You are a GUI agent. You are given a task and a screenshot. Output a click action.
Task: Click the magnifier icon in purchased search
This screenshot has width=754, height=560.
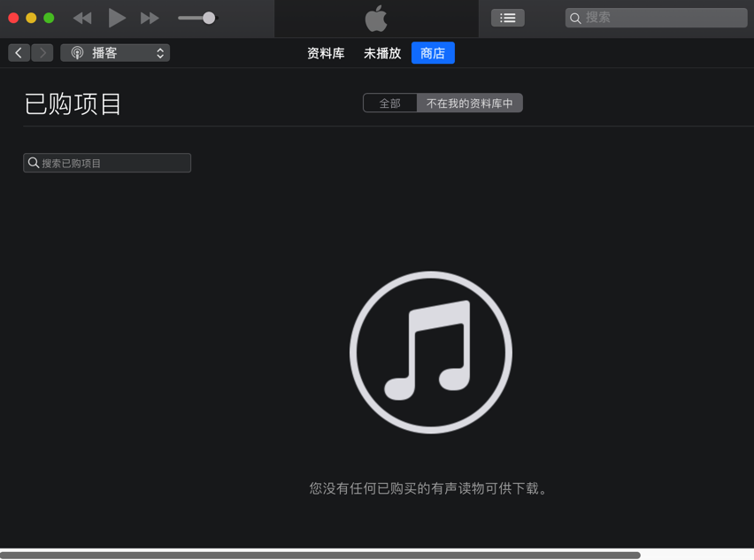[x=33, y=163]
